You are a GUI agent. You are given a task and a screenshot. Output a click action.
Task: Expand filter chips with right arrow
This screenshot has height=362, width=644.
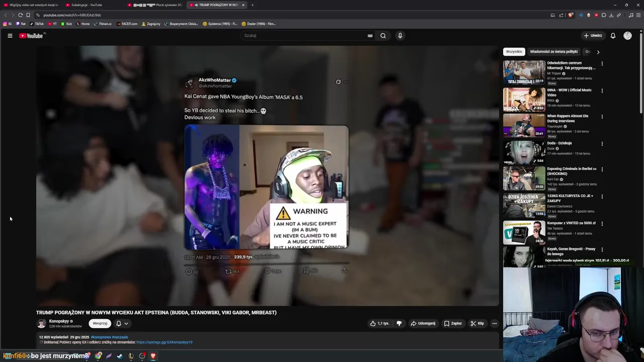598,52
